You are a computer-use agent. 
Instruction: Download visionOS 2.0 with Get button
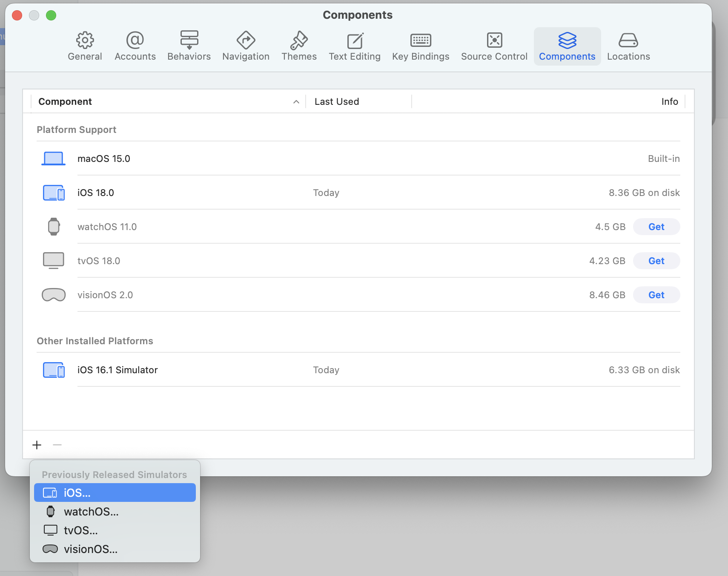[x=656, y=295]
